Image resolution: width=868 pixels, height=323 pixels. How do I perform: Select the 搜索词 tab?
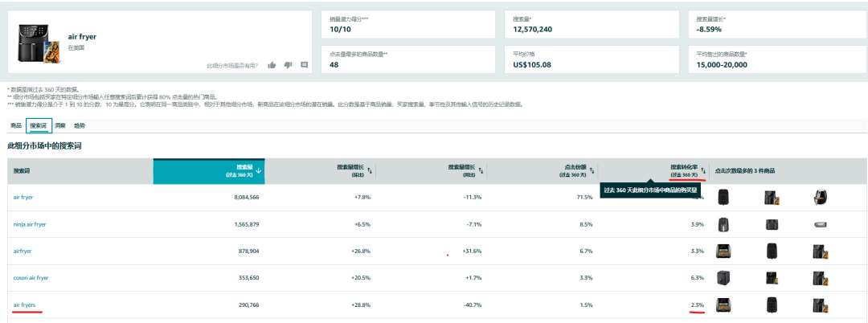click(x=39, y=126)
